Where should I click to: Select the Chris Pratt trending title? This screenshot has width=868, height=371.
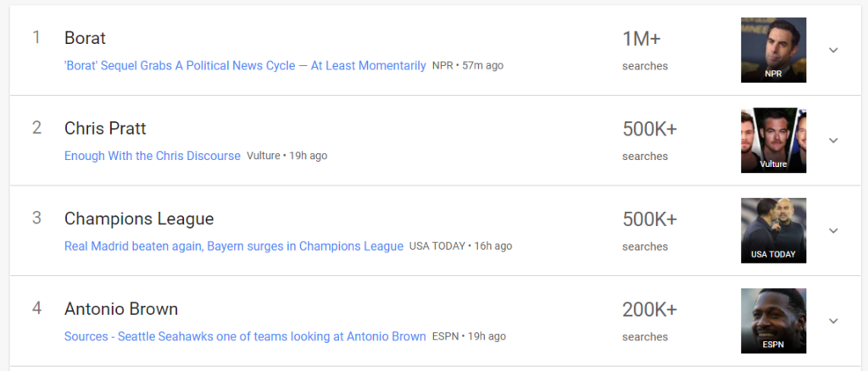105,128
